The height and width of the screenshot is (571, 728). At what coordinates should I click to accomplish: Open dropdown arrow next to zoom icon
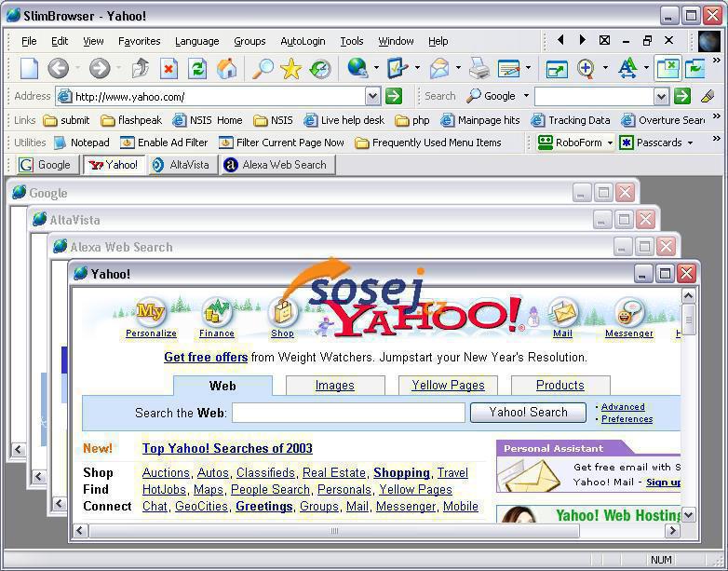(605, 68)
